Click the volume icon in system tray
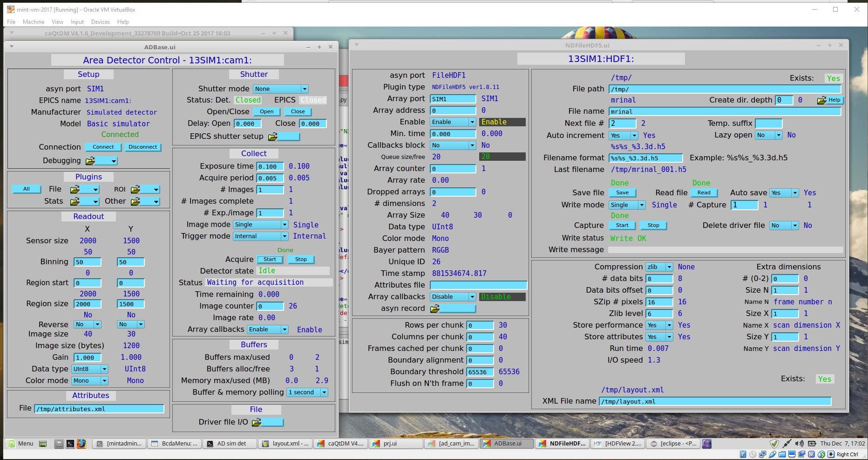868x460 pixels. pyautogui.click(x=799, y=444)
